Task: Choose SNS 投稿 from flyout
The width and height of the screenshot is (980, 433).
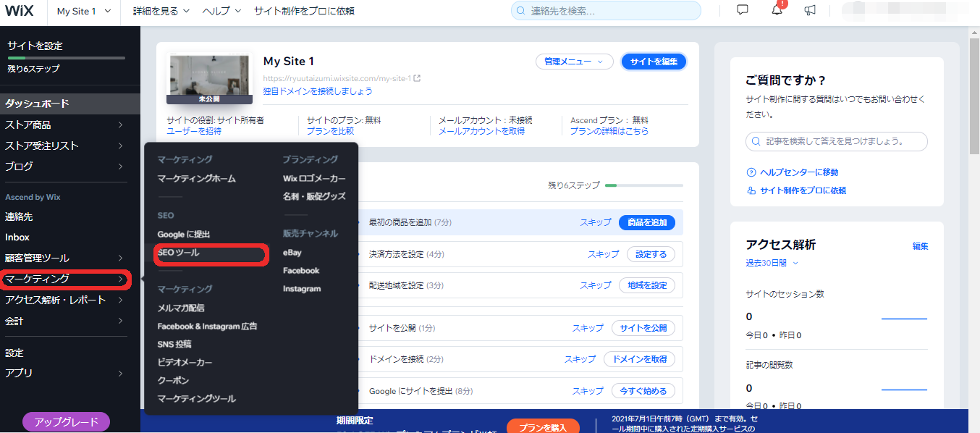Action: tap(174, 344)
